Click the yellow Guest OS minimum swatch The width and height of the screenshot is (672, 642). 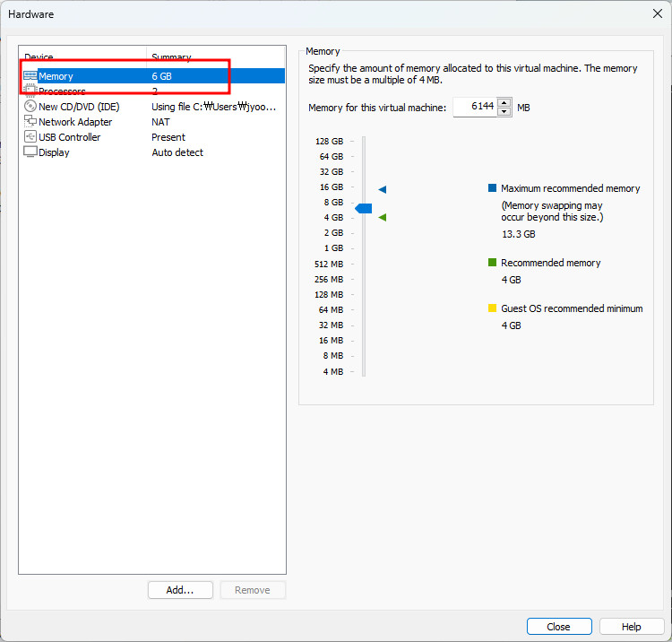pos(492,308)
